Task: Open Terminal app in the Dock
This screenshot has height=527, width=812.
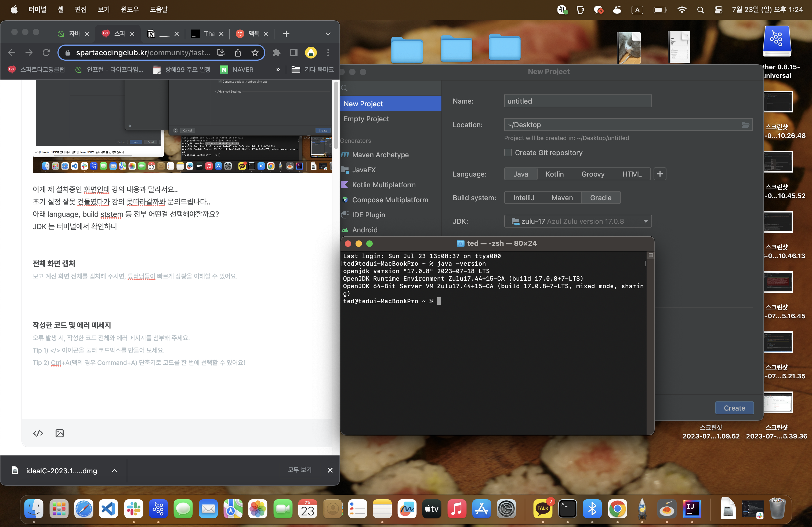Action: [567, 508]
